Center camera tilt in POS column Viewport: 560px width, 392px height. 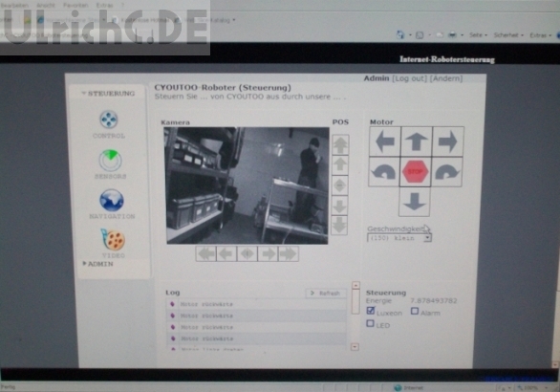click(339, 185)
